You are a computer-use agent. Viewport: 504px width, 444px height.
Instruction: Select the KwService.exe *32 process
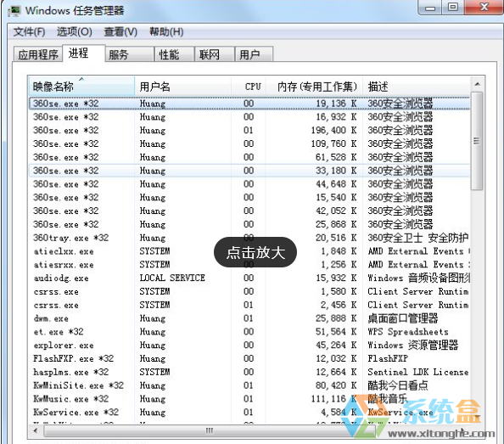pyautogui.click(x=249, y=413)
